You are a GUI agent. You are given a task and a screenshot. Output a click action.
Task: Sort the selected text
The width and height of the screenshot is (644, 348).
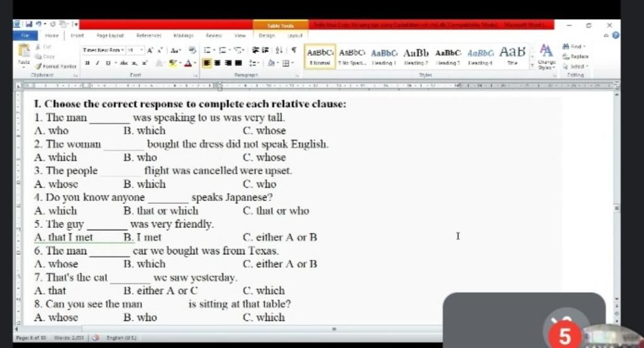[x=279, y=50]
